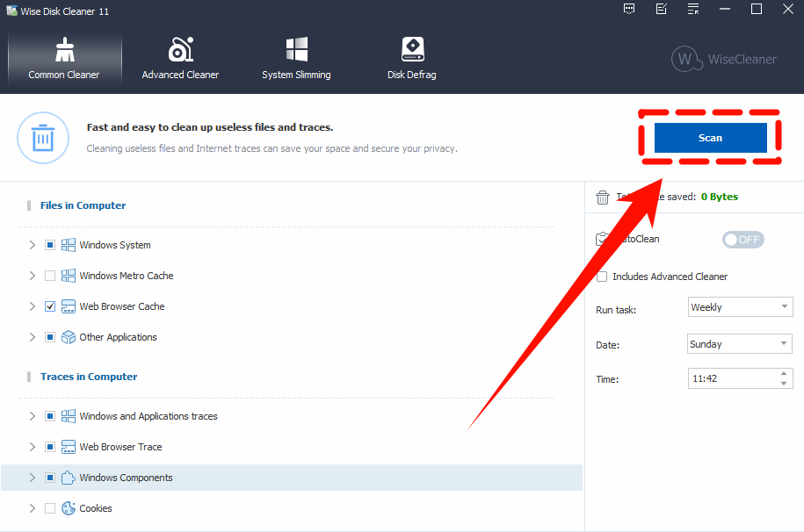
Task: Click the edit note icon in title bar
Action: pyautogui.click(x=661, y=10)
